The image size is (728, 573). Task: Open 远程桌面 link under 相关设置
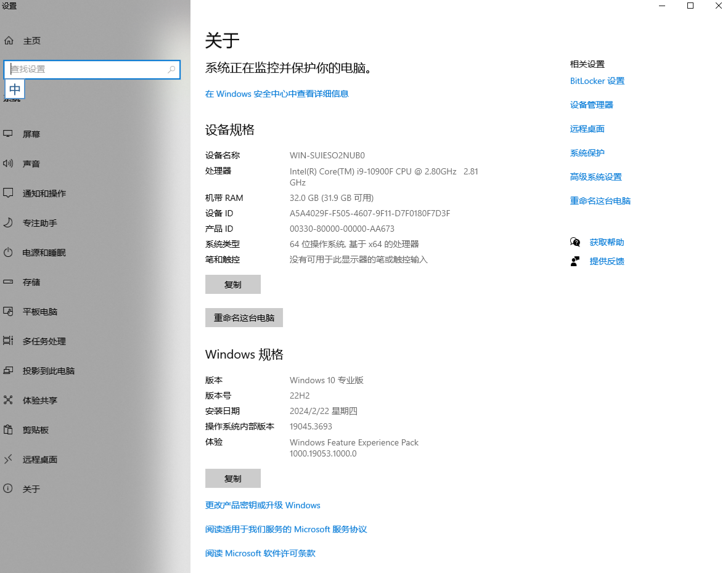(x=587, y=129)
